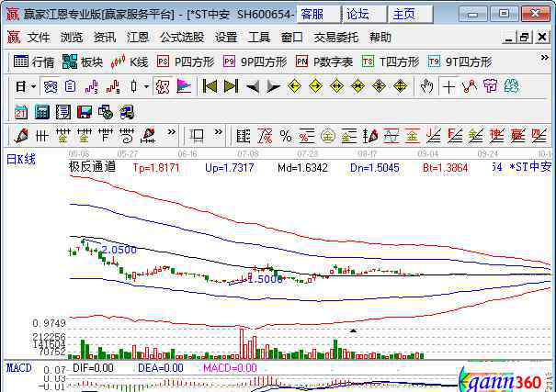Click the 口 rectangle tool icon

(x=197, y=136)
